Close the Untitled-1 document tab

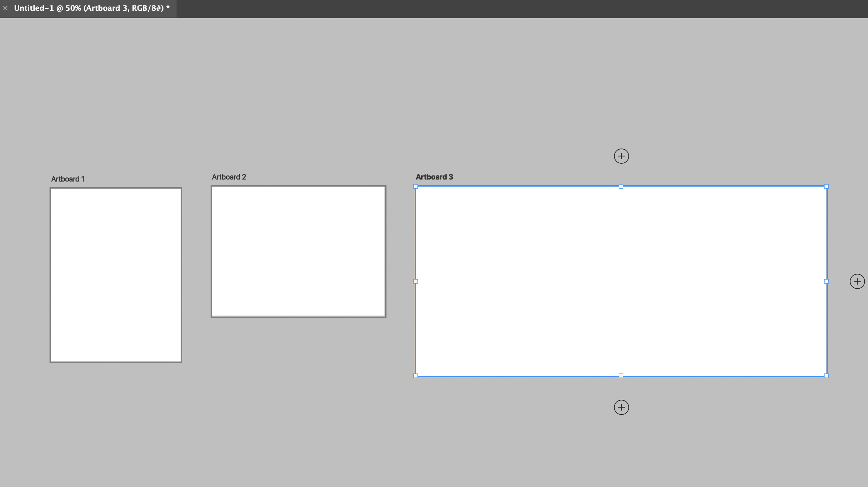(5, 8)
